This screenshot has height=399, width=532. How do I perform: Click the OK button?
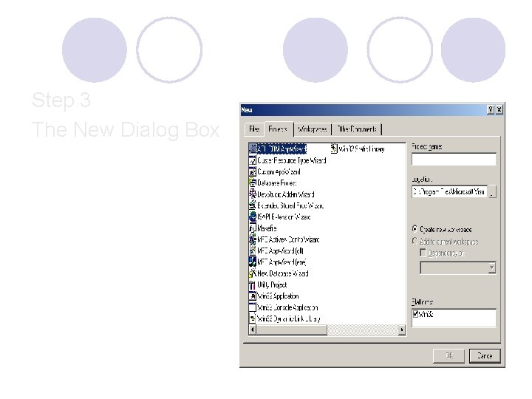[x=449, y=355]
